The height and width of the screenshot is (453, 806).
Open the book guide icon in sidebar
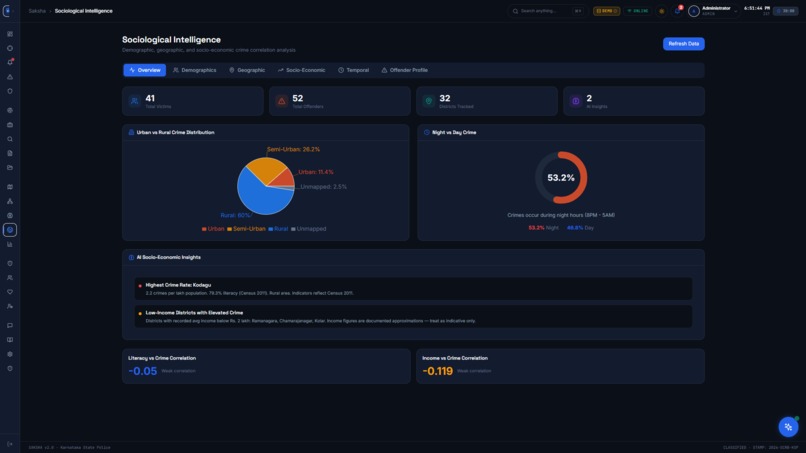click(x=10, y=340)
